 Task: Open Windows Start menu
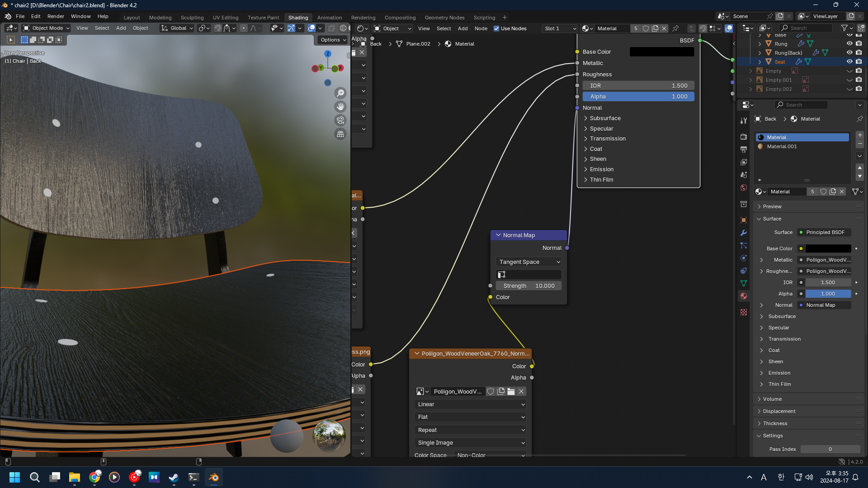[x=14, y=477]
